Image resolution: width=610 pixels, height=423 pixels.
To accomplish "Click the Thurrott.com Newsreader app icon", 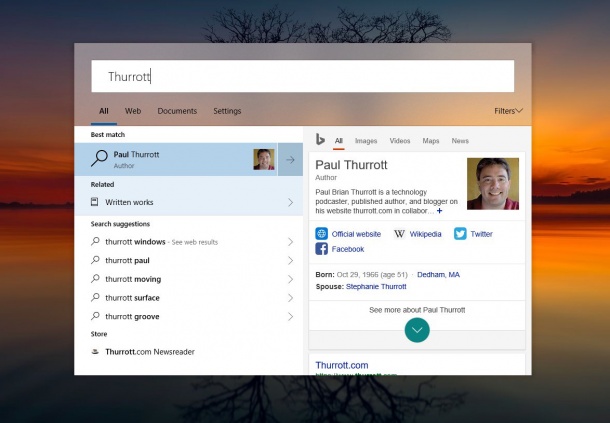I will (x=95, y=351).
